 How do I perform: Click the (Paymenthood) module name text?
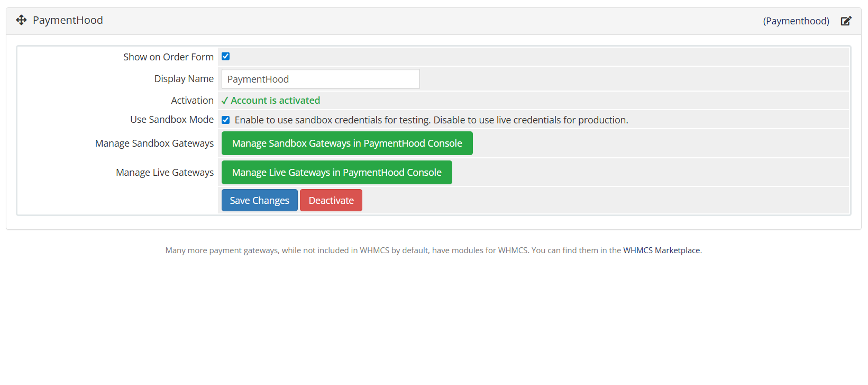point(796,21)
